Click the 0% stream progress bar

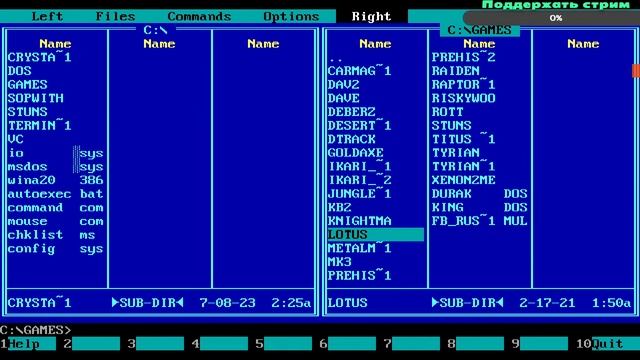[x=551, y=18]
